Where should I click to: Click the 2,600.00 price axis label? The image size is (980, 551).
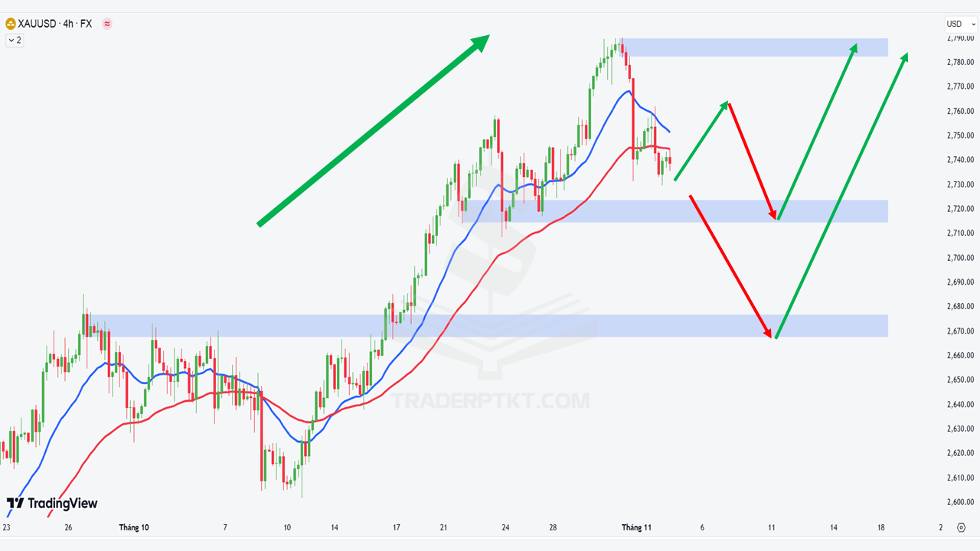pyautogui.click(x=960, y=502)
